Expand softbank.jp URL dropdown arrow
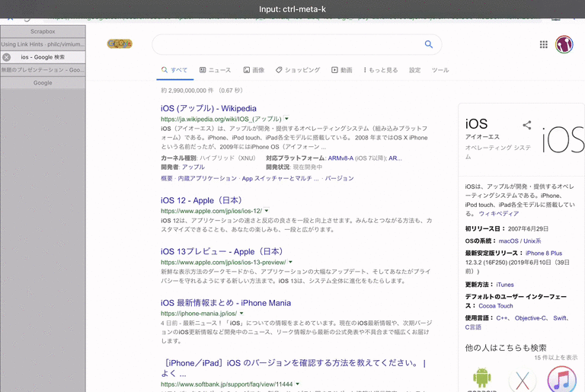Viewport: 585px width, 392px height. point(297,384)
